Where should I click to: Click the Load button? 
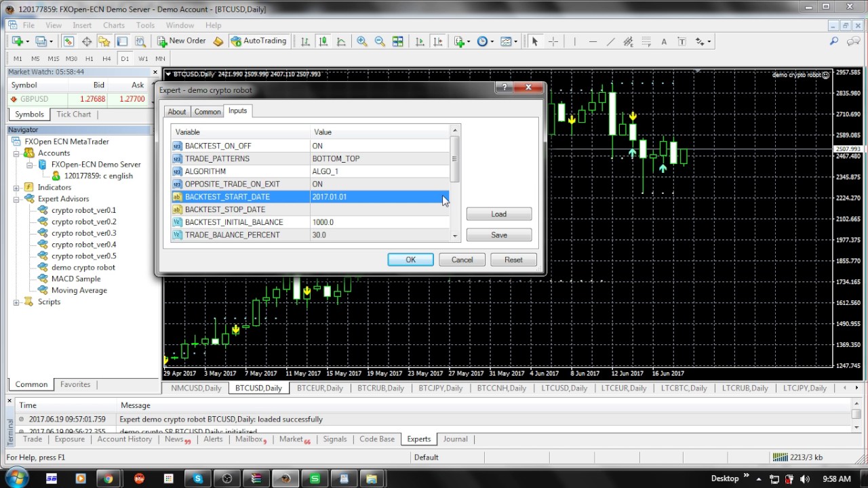[499, 214]
